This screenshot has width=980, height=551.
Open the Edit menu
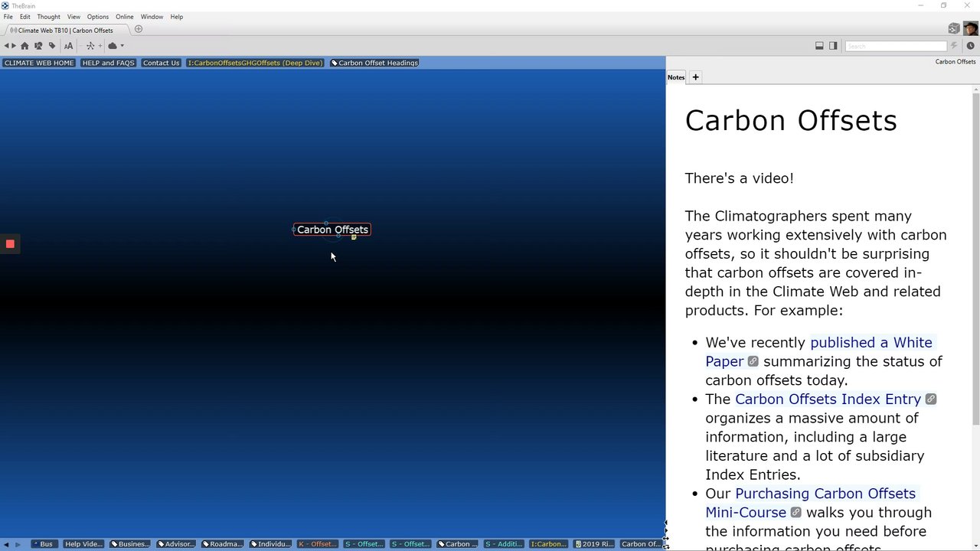coord(25,17)
